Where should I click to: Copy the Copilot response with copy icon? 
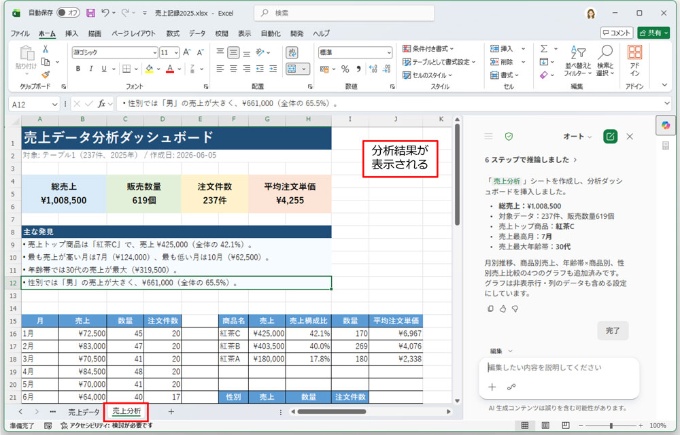click(490, 309)
